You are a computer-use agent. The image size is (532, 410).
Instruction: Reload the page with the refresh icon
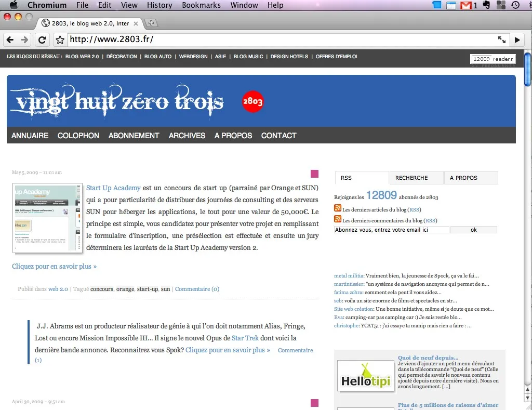[x=42, y=39]
